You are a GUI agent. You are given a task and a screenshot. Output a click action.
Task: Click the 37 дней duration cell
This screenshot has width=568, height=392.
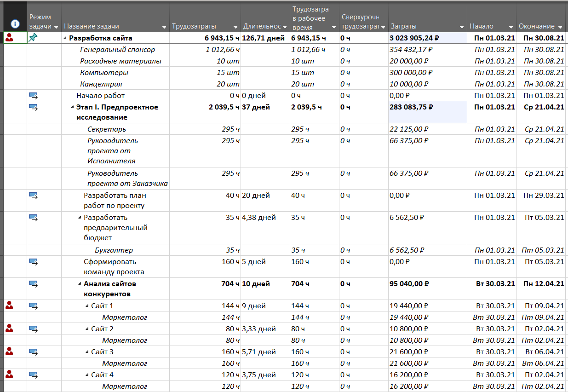tap(265, 112)
